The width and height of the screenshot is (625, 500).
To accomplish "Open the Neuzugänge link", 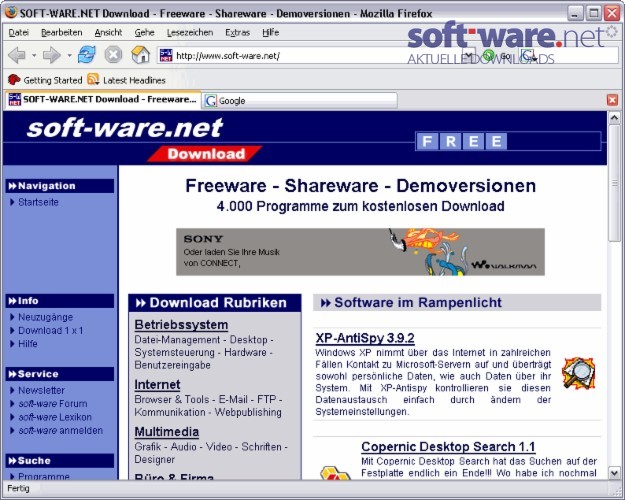I will pos(45,317).
